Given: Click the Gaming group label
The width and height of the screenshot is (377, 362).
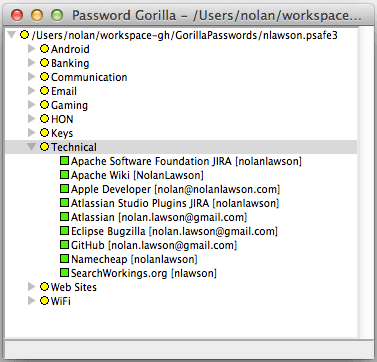Looking at the screenshot, I should click(69, 105).
